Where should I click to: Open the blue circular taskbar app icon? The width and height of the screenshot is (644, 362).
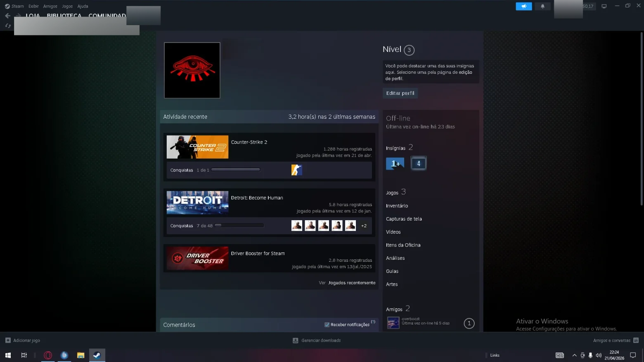(64, 355)
